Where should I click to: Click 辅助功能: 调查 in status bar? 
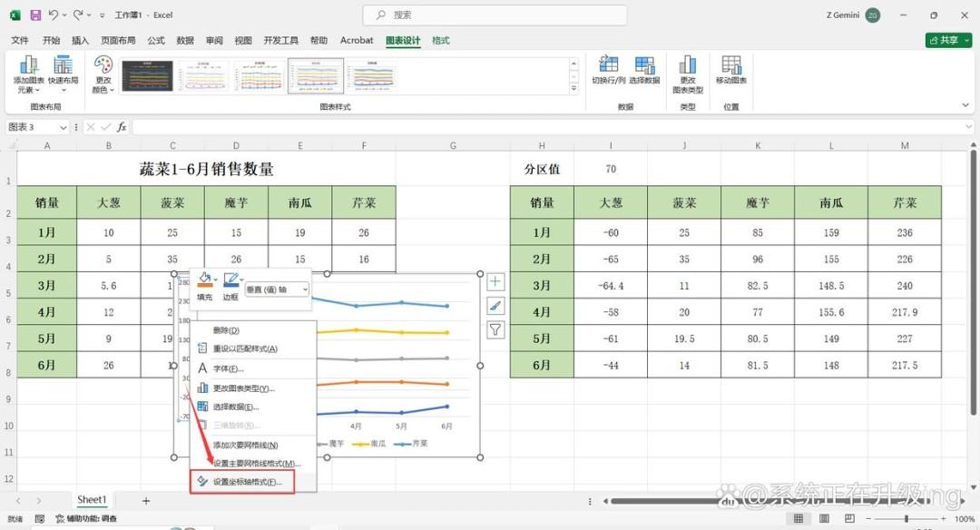point(86,519)
